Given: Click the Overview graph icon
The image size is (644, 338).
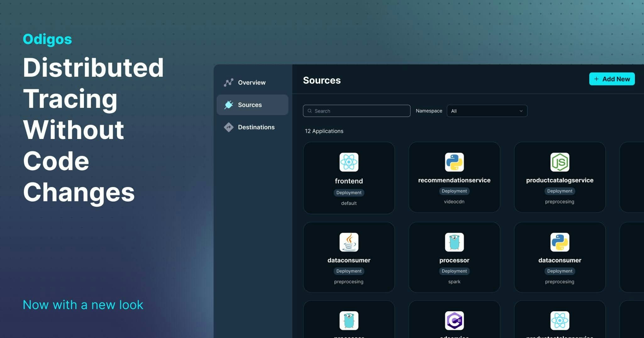Looking at the screenshot, I should (229, 82).
